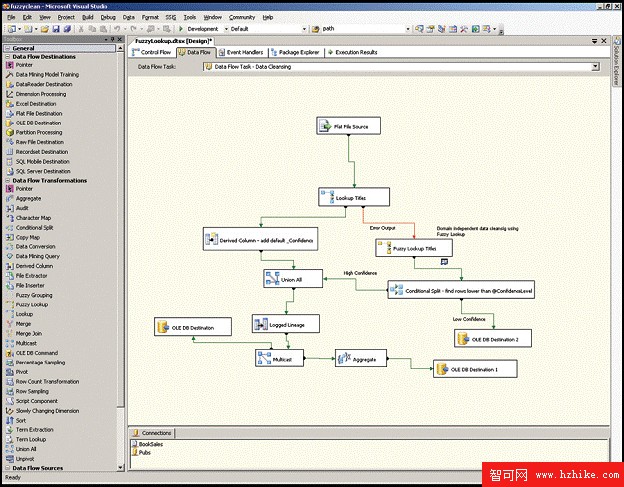This screenshot has height=487, width=624.
Task: Switch to the Event Handlers tab
Action: (x=241, y=52)
